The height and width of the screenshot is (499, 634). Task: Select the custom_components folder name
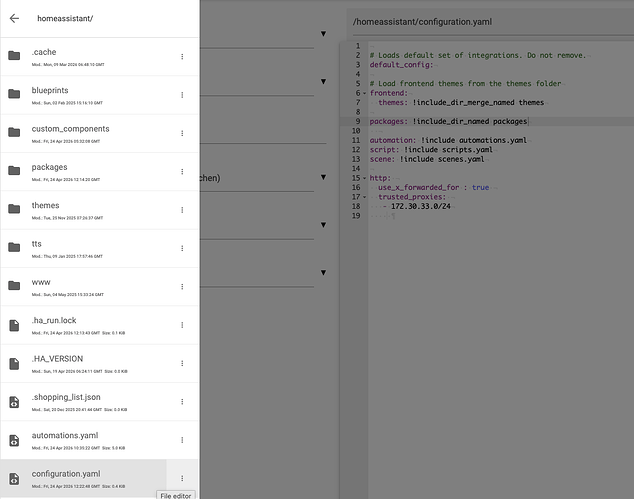[70, 129]
